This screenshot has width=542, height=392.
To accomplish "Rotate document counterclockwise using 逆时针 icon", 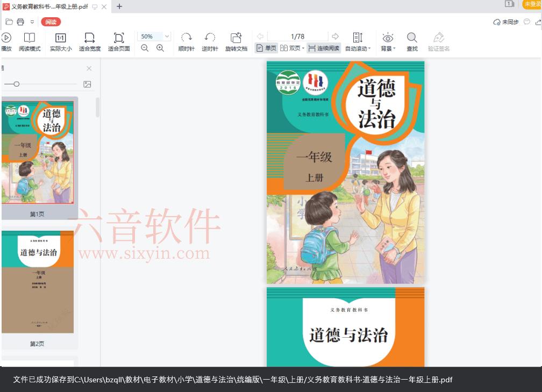I will coord(210,40).
